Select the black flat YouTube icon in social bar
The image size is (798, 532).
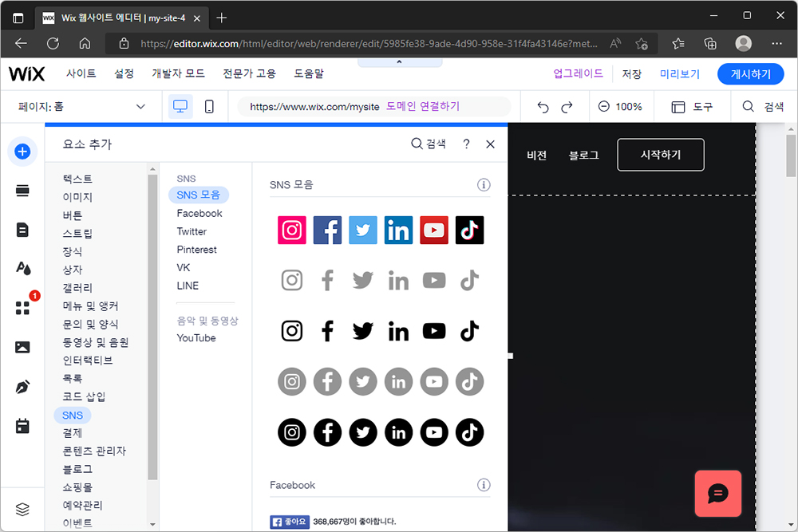434,331
